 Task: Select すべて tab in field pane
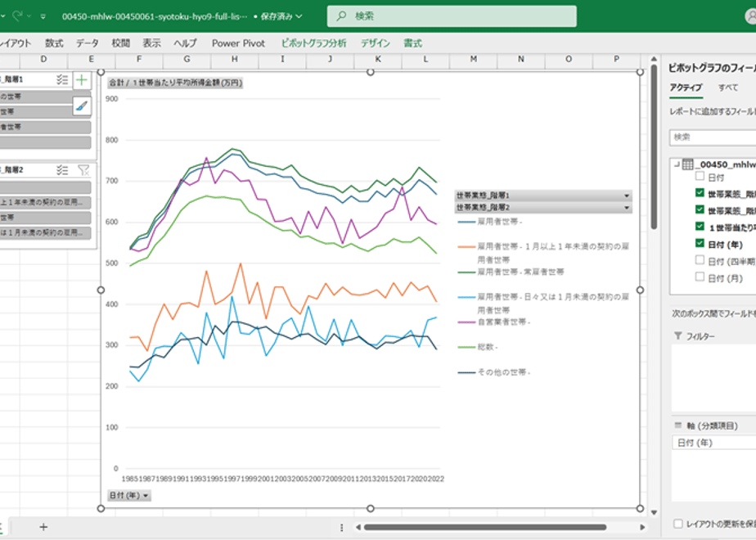(728, 88)
